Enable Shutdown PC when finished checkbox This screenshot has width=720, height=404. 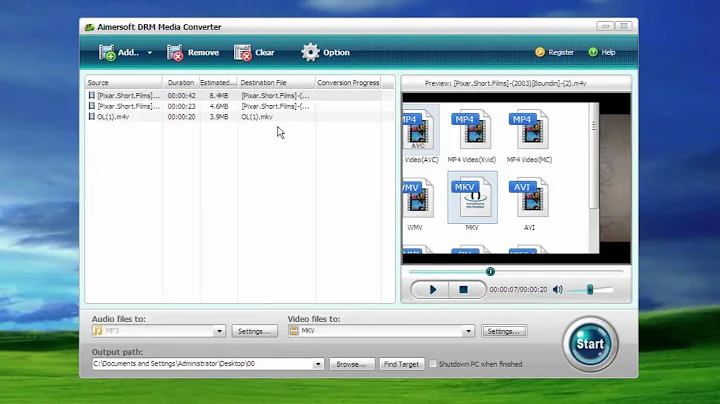coord(433,364)
